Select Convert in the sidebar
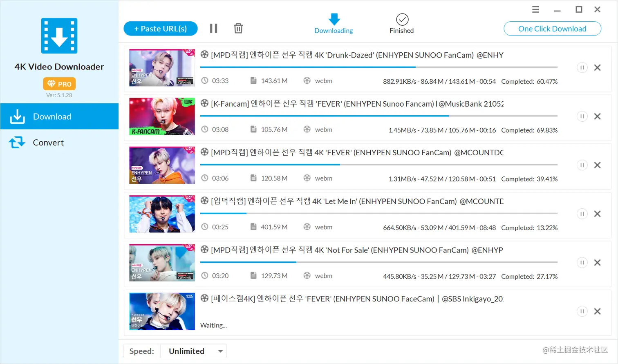This screenshot has width=618, height=364. [x=59, y=143]
